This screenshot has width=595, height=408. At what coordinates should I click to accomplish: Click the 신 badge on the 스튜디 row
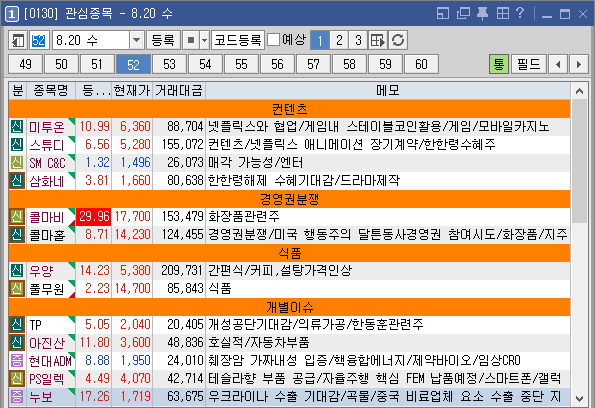17,144
